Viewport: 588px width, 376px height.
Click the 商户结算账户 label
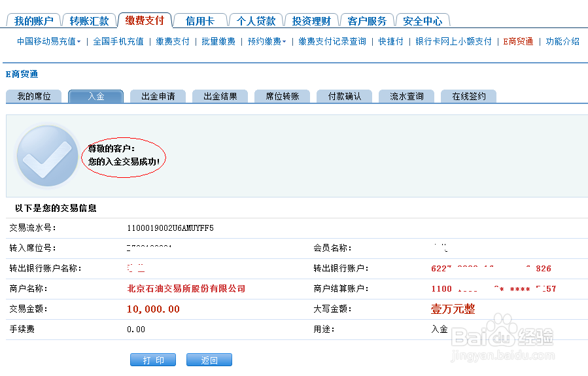(x=341, y=288)
